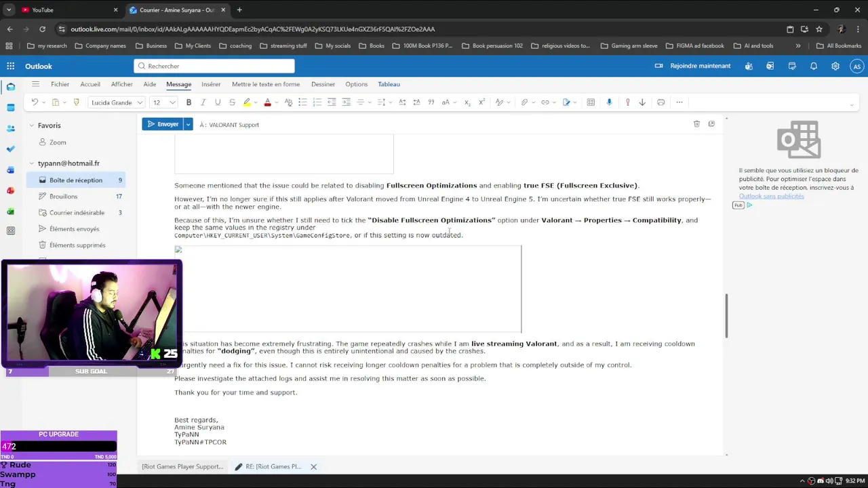Switch to the Insérer tab
Viewport: 868px width, 488px height.
tap(211, 84)
